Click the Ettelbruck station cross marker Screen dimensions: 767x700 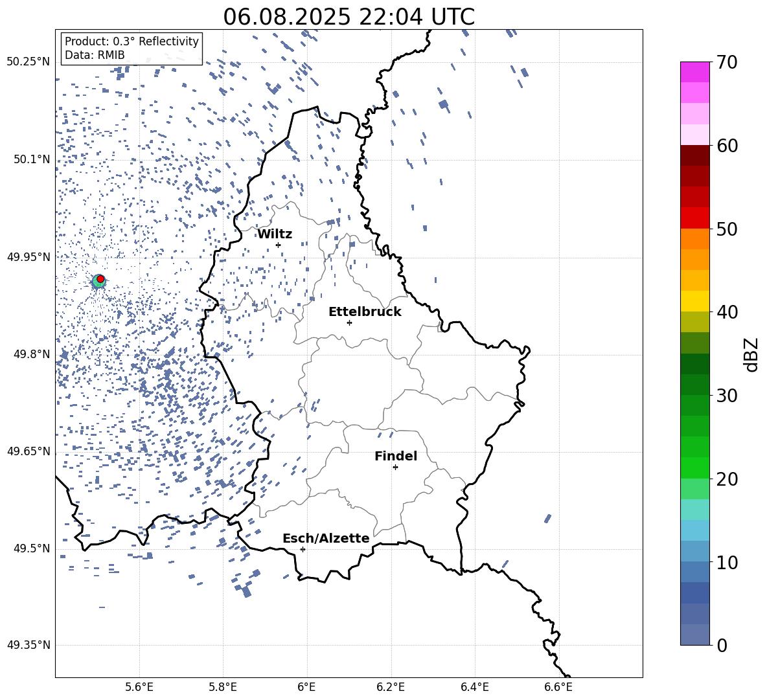(349, 322)
